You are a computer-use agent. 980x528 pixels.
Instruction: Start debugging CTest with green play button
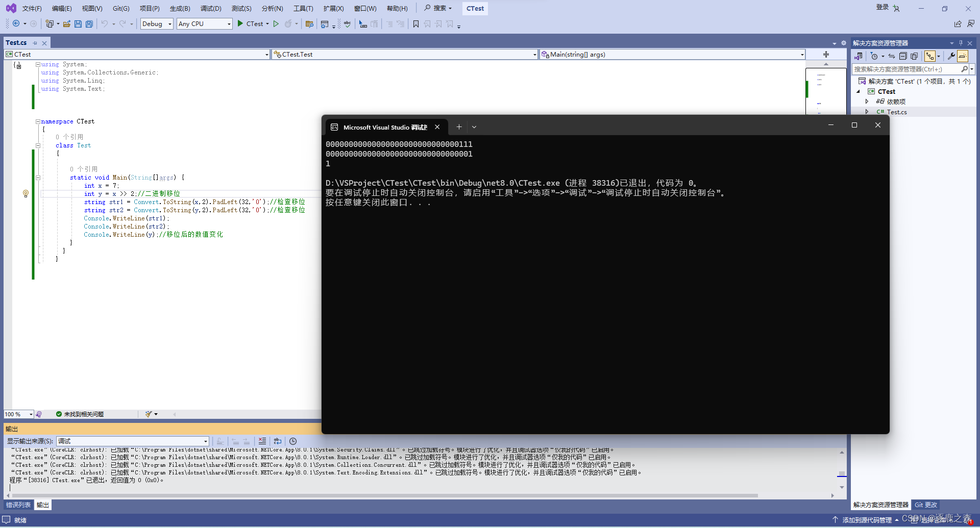pyautogui.click(x=240, y=23)
